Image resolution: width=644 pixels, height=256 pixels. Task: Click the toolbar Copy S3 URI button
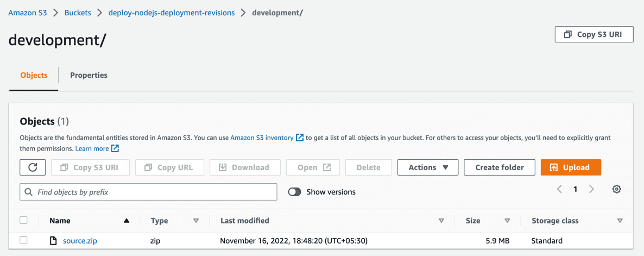pyautogui.click(x=91, y=167)
